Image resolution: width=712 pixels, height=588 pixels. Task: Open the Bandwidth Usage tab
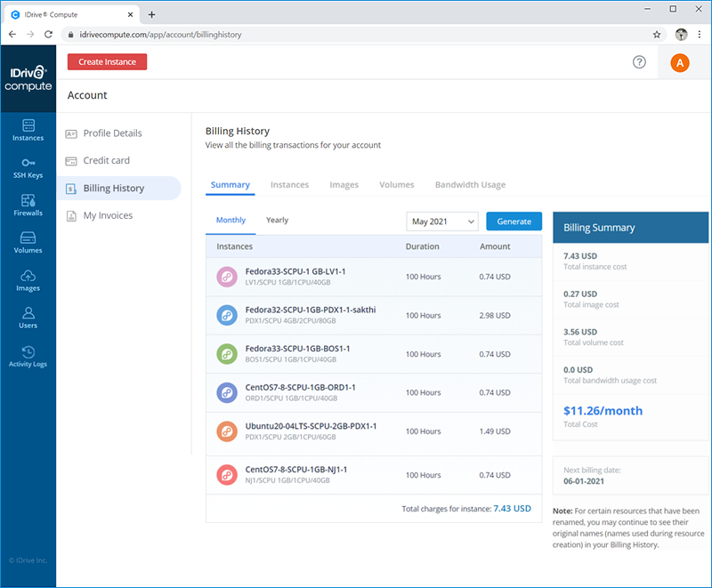[x=471, y=185]
